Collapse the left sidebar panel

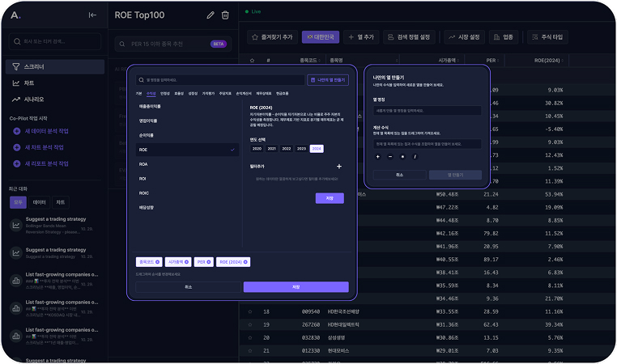tap(92, 15)
